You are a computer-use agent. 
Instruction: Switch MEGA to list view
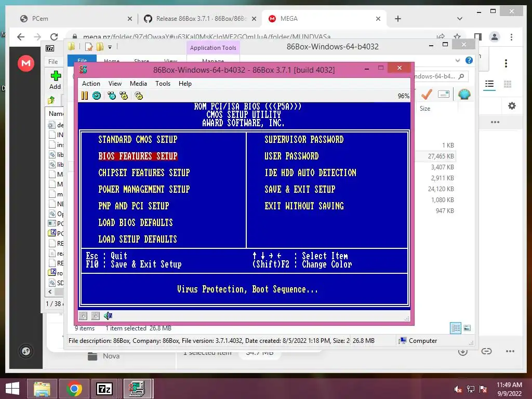489,84
